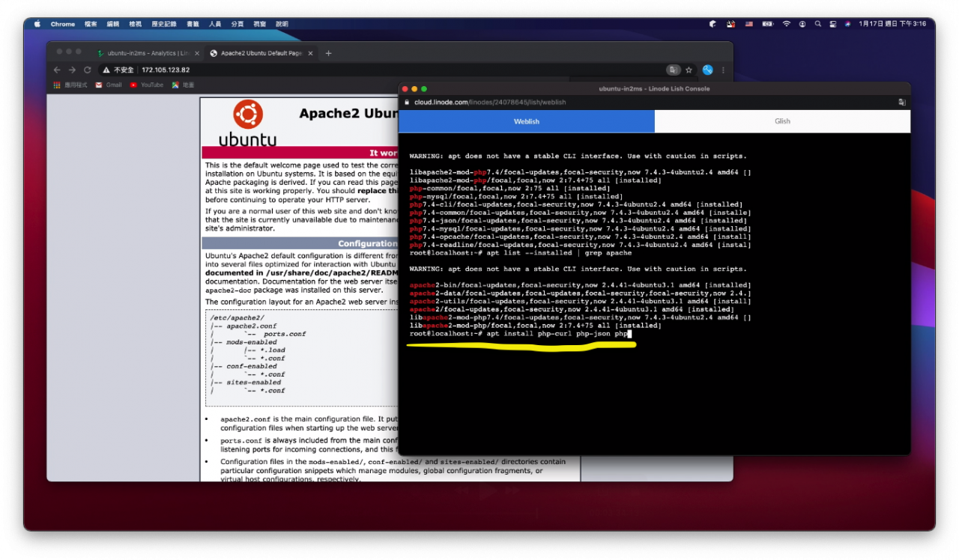Click the apache2-bin/focal-updates line
This screenshot has width=959, height=560.
point(578,285)
